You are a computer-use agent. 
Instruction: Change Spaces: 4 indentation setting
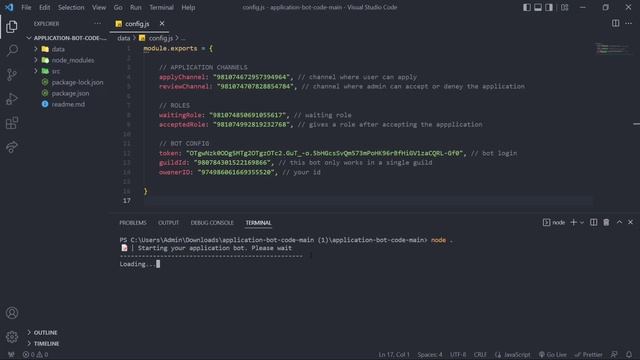coord(430,355)
